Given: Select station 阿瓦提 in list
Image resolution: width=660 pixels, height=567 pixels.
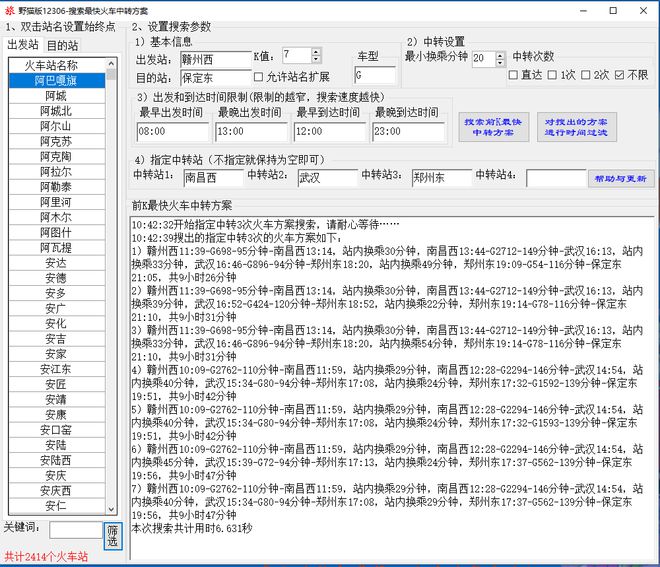Looking at the screenshot, I should click(57, 248).
